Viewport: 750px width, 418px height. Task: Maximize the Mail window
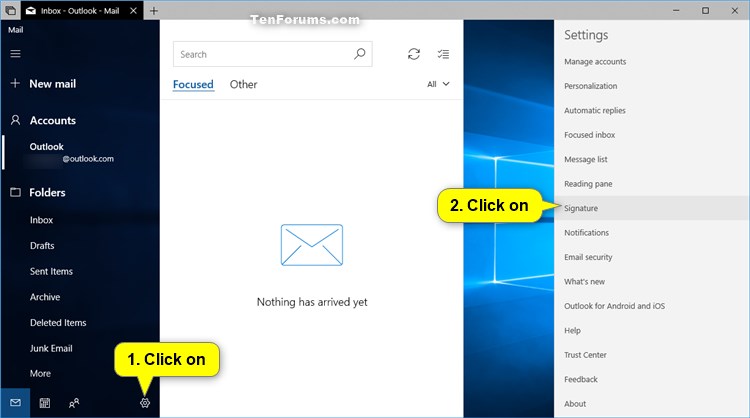click(x=706, y=10)
